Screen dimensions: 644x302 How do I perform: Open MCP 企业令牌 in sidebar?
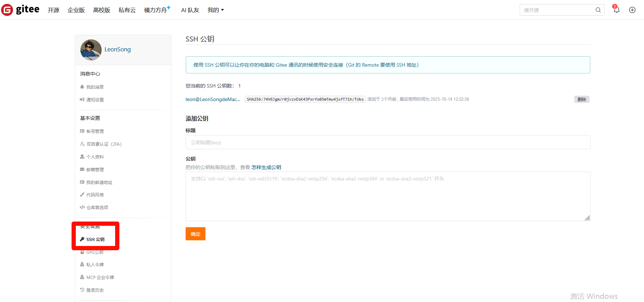click(100, 277)
